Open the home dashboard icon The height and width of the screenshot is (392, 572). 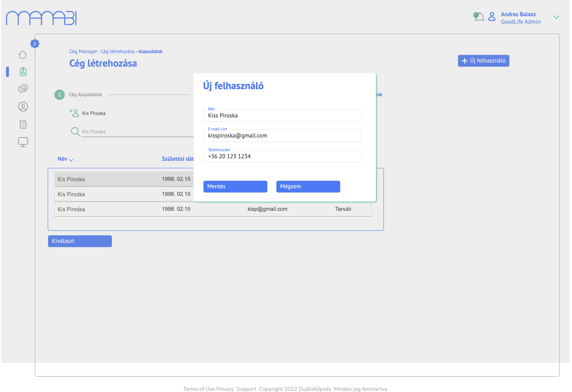click(x=23, y=55)
